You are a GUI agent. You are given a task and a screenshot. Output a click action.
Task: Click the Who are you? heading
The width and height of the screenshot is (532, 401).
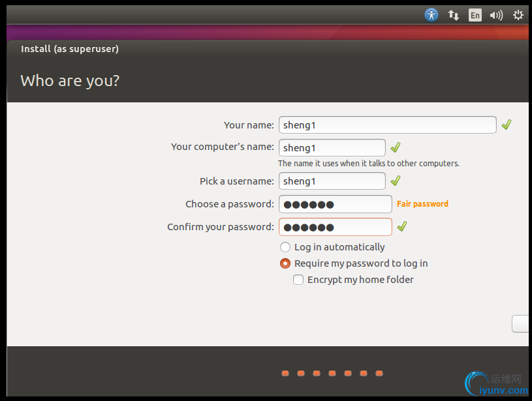[70, 81]
